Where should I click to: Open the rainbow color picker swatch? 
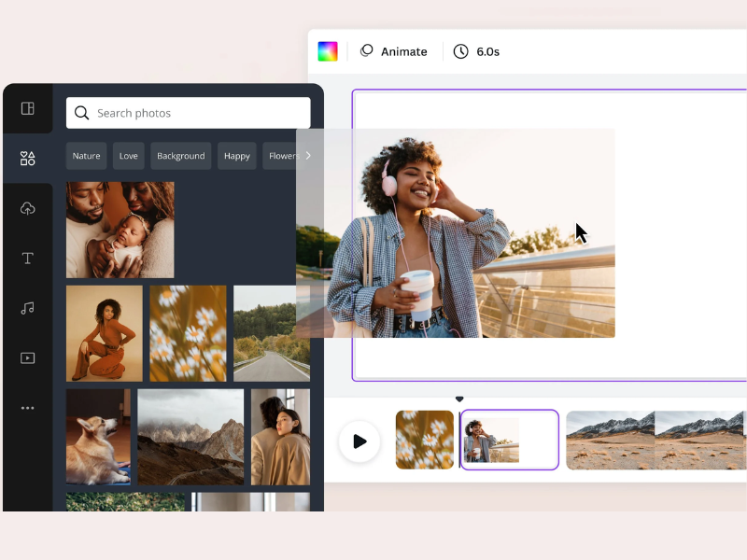pyautogui.click(x=329, y=51)
